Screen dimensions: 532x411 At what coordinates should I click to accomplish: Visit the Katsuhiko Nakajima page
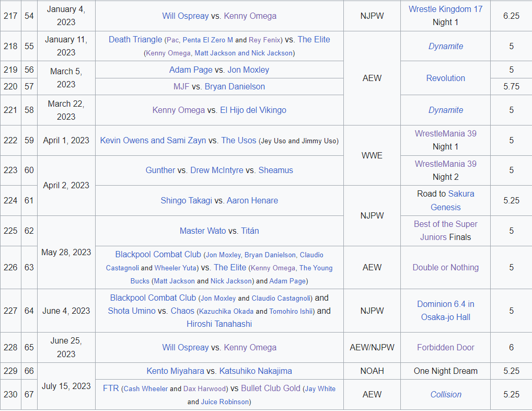(x=255, y=371)
